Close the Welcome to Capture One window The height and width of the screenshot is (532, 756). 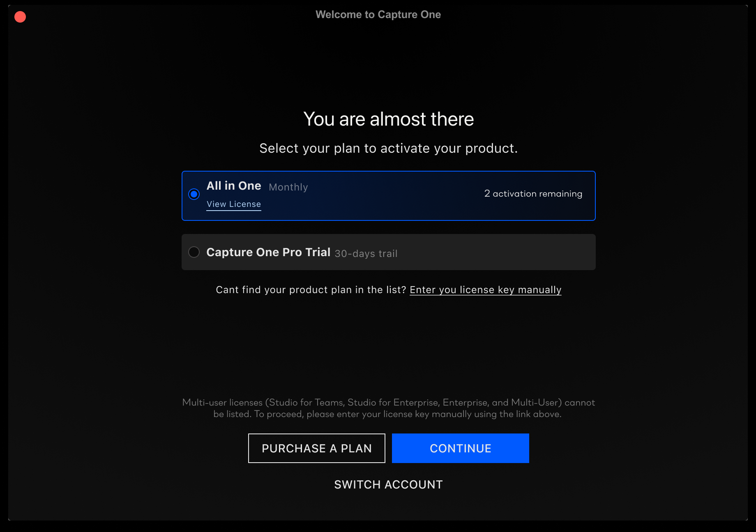coord(20,17)
